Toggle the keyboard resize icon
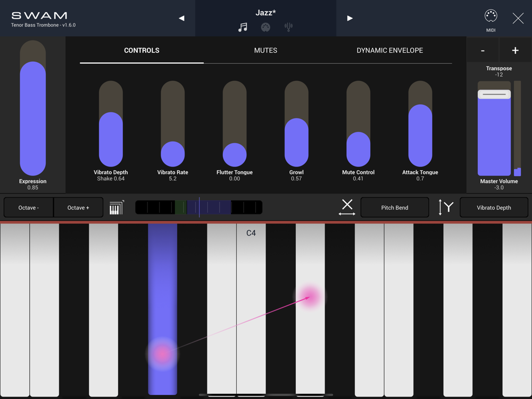Viewport: 532px width, 399px height. 117,207
